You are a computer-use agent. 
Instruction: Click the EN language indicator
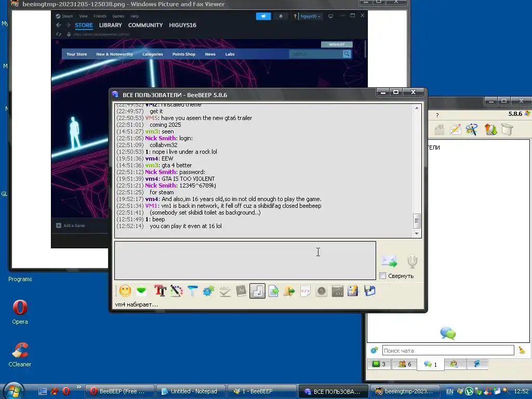449,391
